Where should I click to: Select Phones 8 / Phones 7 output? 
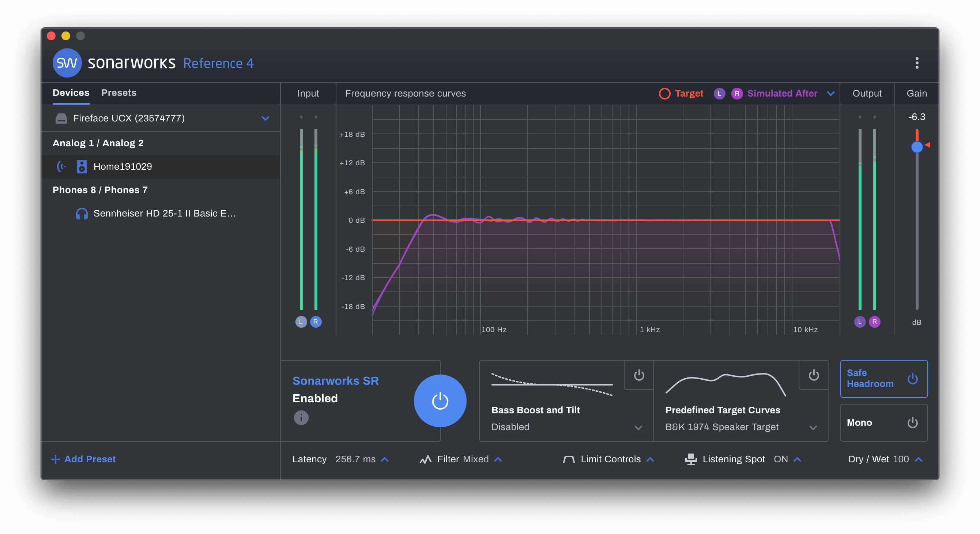100,190
